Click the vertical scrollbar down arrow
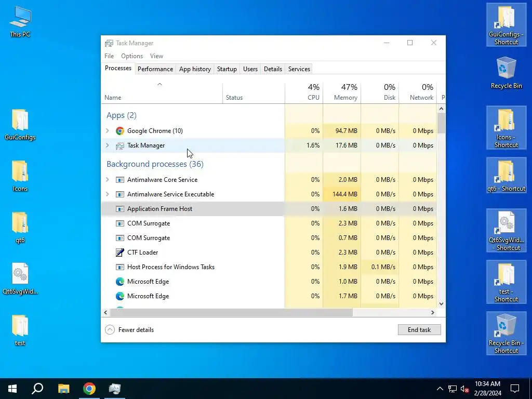Viewport: 532px width, 399px height. [442, 303]
